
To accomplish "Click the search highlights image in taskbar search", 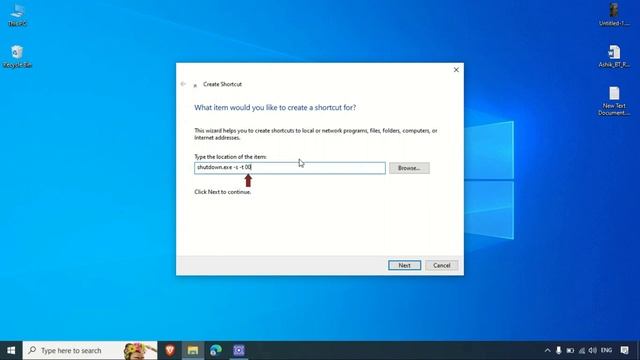I will [x=140, y=351].
